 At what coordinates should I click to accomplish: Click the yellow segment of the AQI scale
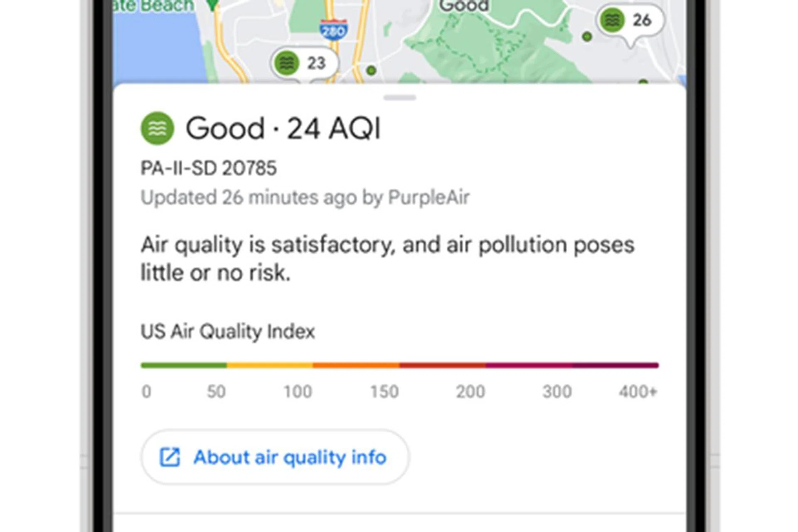pos(270,365)
